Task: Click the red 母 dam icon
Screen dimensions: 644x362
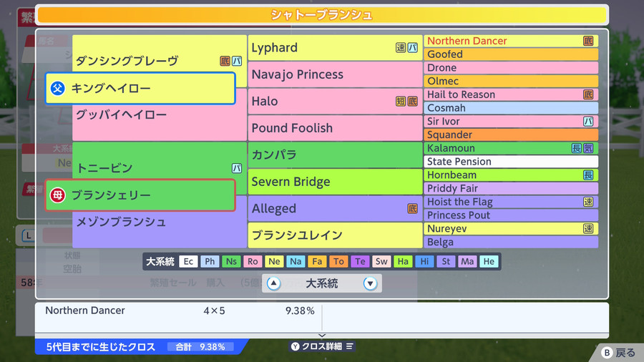Action: click(57, 195)
